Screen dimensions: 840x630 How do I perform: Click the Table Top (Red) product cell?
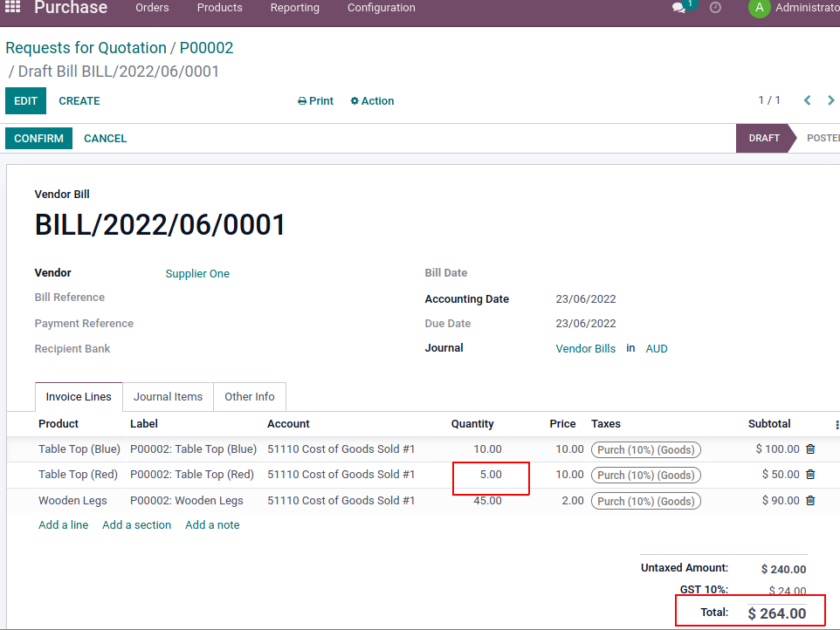click(78, 474)
